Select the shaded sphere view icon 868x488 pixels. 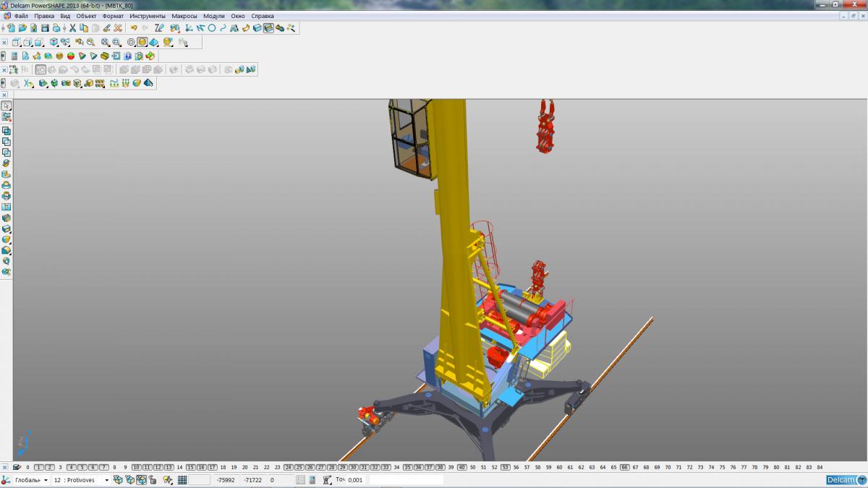click(142, 42)
